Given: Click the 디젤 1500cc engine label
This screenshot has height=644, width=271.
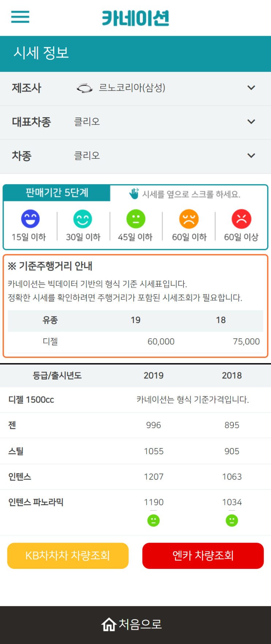Looking at the screenshot, I should click(31, 400).
